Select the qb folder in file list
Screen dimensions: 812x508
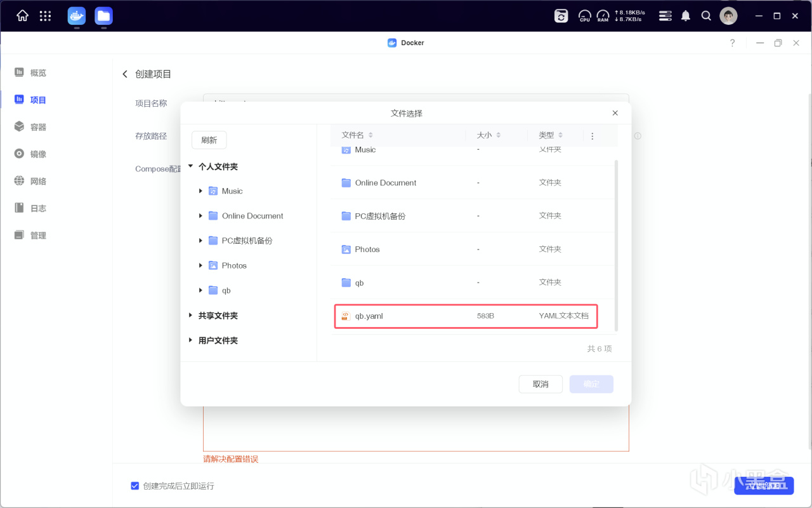[x=473, y=283]
